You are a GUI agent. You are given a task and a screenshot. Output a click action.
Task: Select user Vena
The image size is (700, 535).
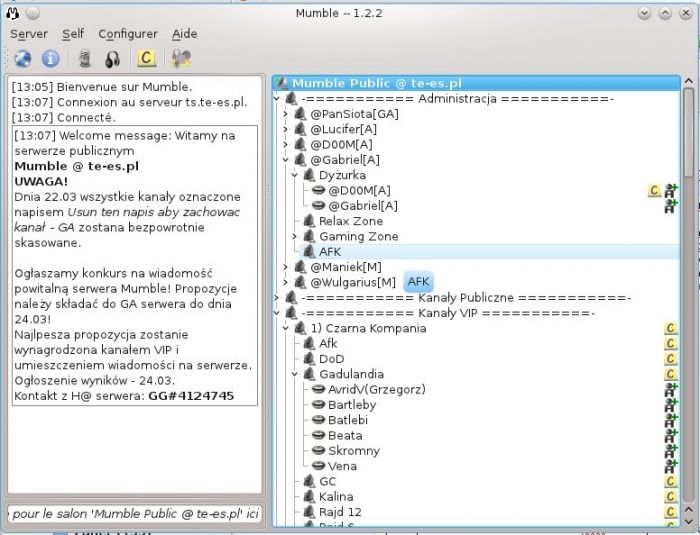click(x=342, y=466)
